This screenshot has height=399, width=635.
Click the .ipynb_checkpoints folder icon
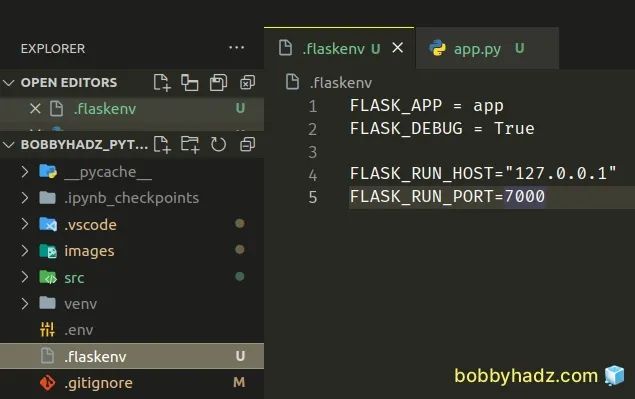(x=47, y=197)
